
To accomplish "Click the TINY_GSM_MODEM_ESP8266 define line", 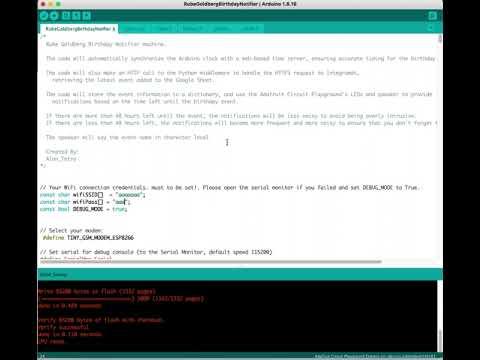I will (x=88, y=238).
